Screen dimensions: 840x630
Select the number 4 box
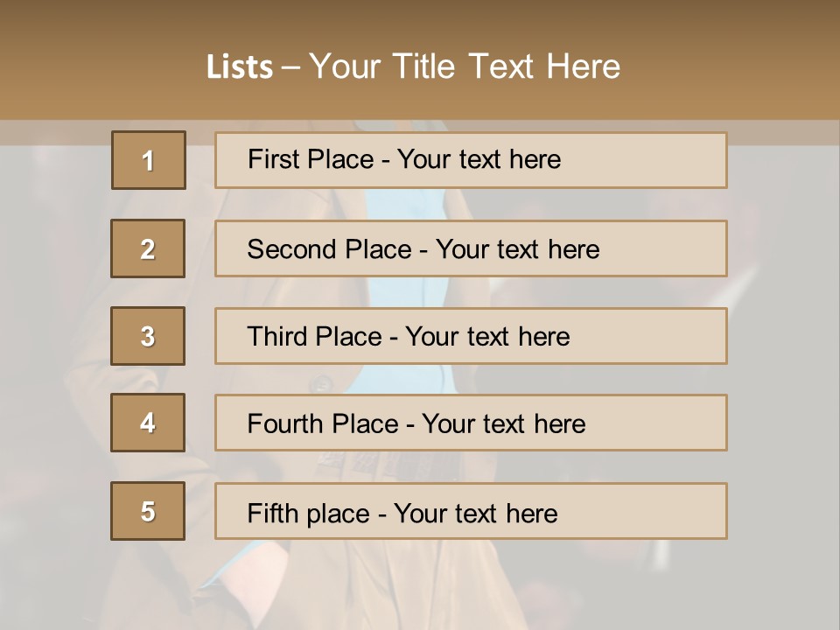coord(148,423)
